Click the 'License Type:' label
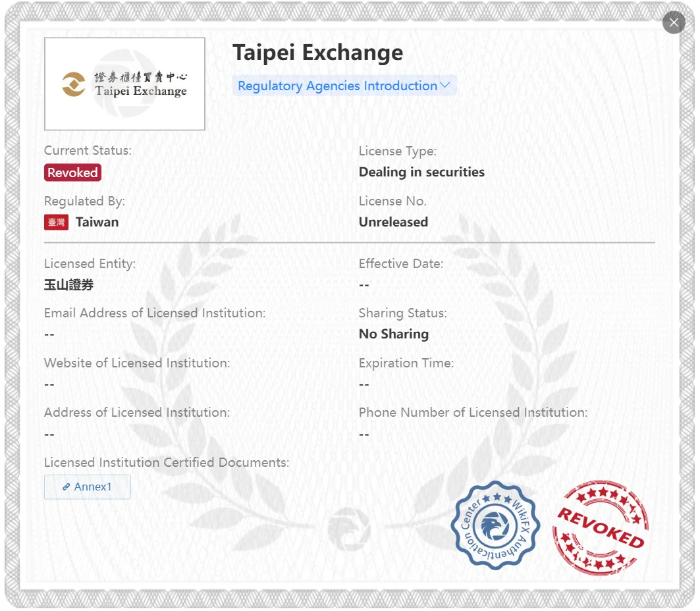The width and height of the screenshot is (700, 611). [398, 151]
